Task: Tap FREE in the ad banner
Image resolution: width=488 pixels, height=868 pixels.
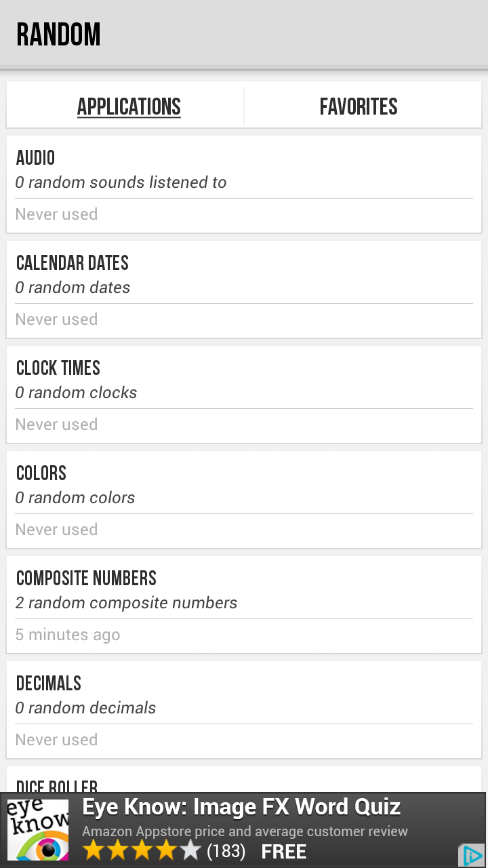Action: point(284,851)
